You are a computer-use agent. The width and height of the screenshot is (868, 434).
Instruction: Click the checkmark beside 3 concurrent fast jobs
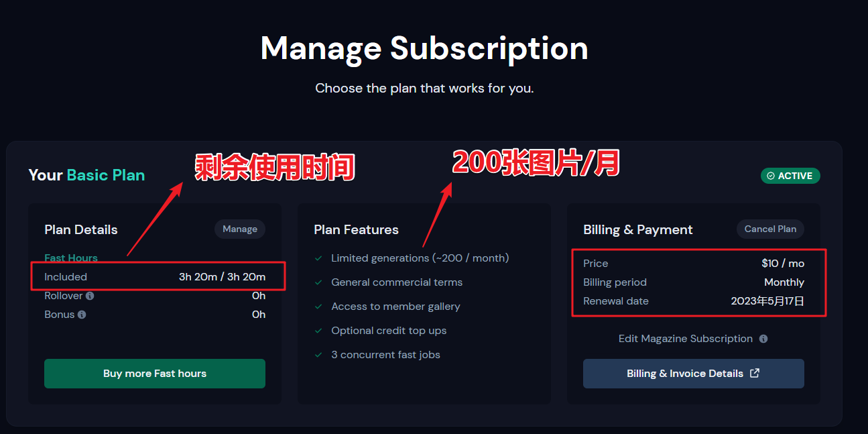click(318, 355)
